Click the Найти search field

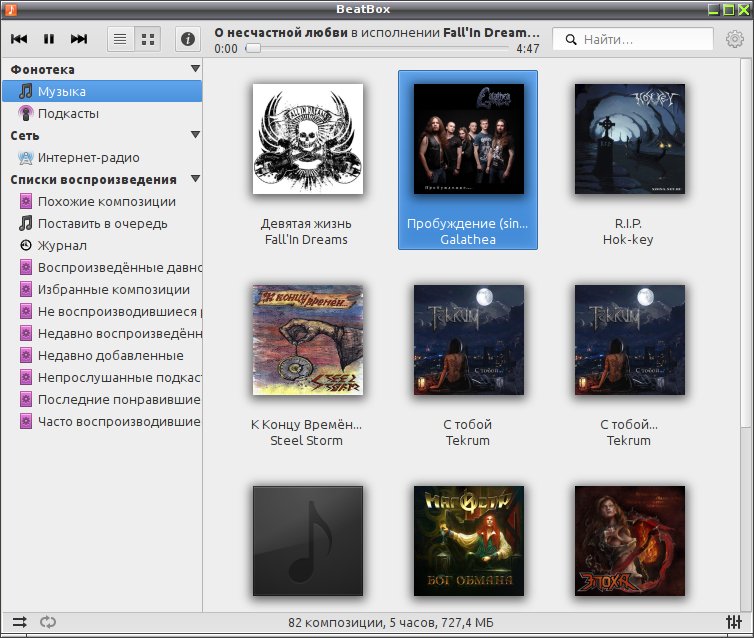[x=633, y=39]
